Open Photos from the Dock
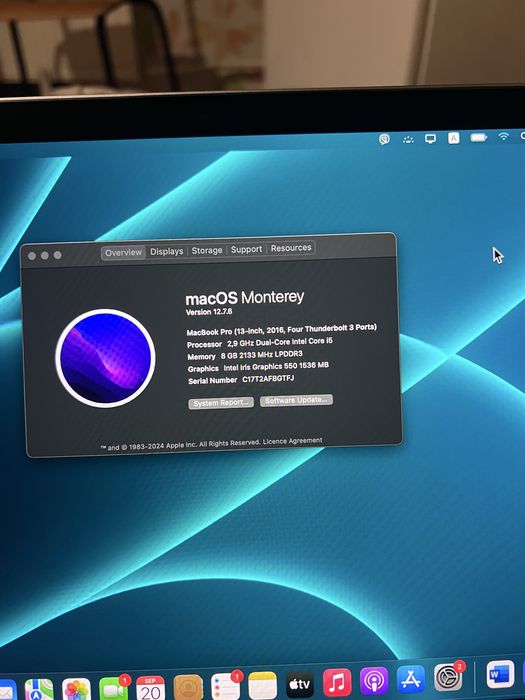Screen dimensions: 525x700 pyautogui.click(x=76, y=689)
